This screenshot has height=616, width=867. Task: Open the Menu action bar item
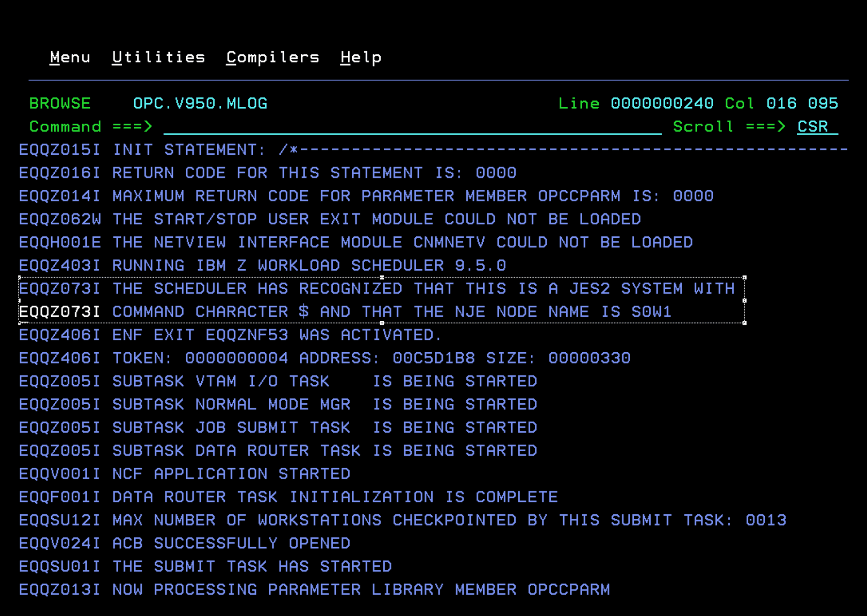coord(70,57)
